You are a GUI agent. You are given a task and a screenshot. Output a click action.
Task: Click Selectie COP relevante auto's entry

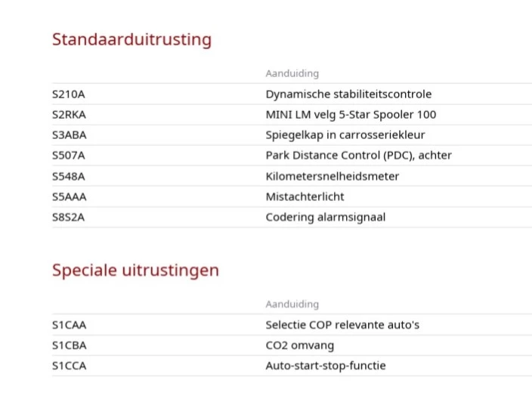(x=342, y=325)
